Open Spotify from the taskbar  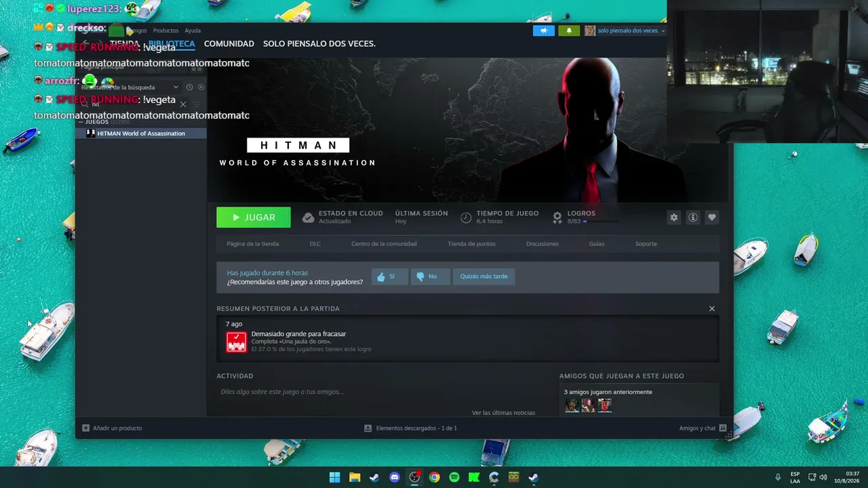click(x=454, y=477)
